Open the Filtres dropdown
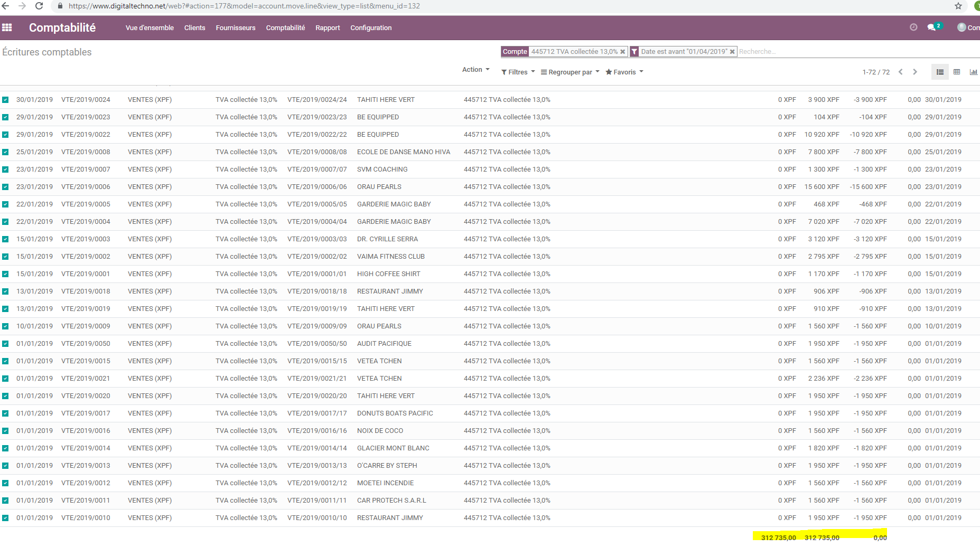The image size is (980, 547). 518,72
